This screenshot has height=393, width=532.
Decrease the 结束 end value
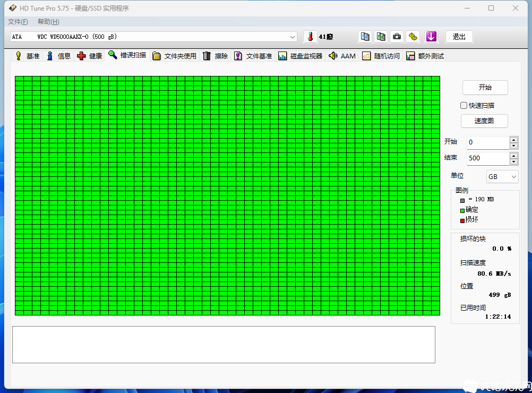point(513,161)
